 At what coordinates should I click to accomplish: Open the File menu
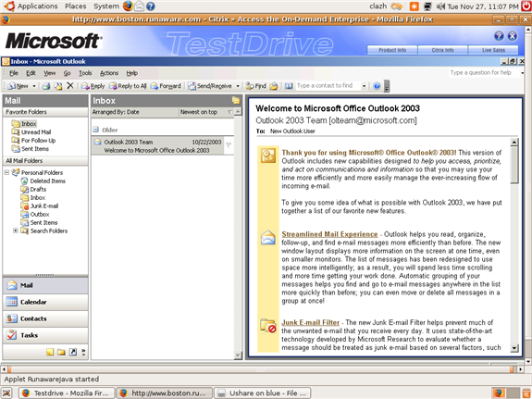click(x=14, y=73)
